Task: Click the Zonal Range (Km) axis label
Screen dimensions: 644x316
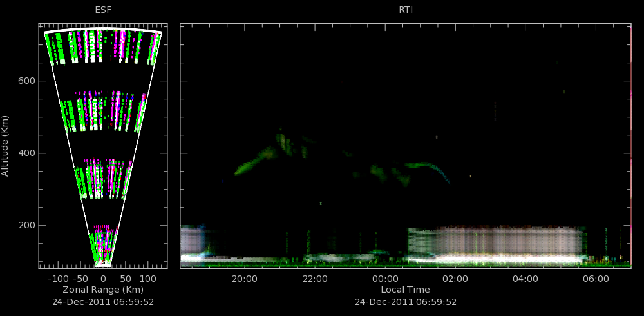Action: click(103, 290)
